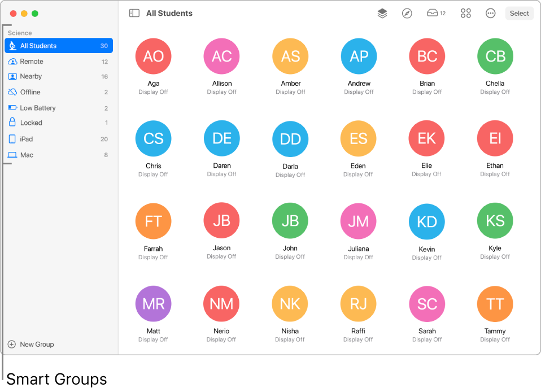The height and width of the screenshot is (392, 541).
Task: Select All Students in sidebar
Action: click(59, 46)
